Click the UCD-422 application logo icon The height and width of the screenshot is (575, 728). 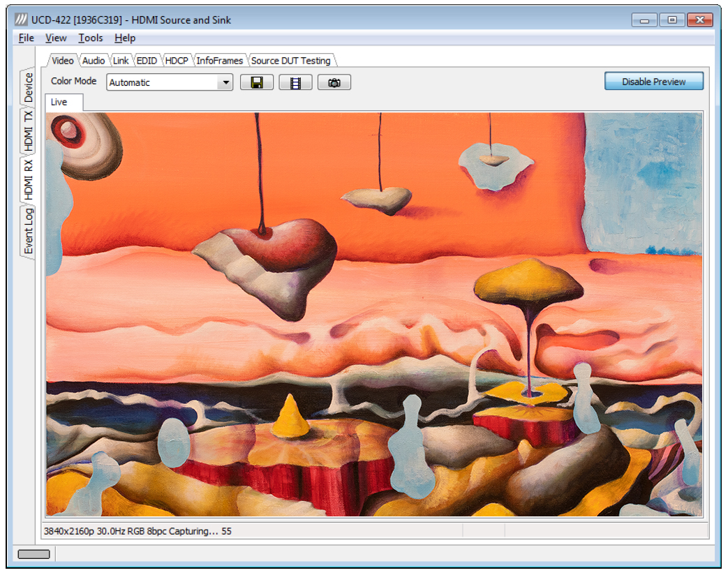point(21,20)
